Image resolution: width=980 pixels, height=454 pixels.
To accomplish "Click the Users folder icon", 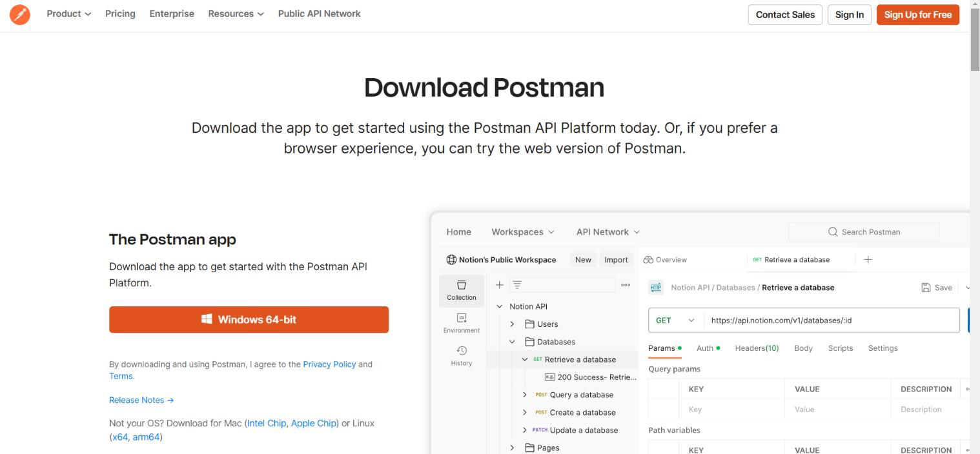I will click(x=529, y=324).
